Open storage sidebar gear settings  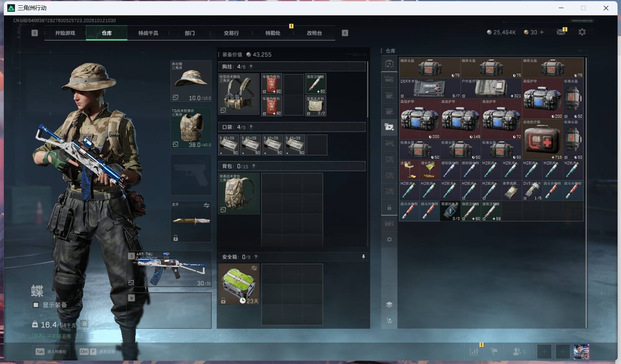click(389, 239)
